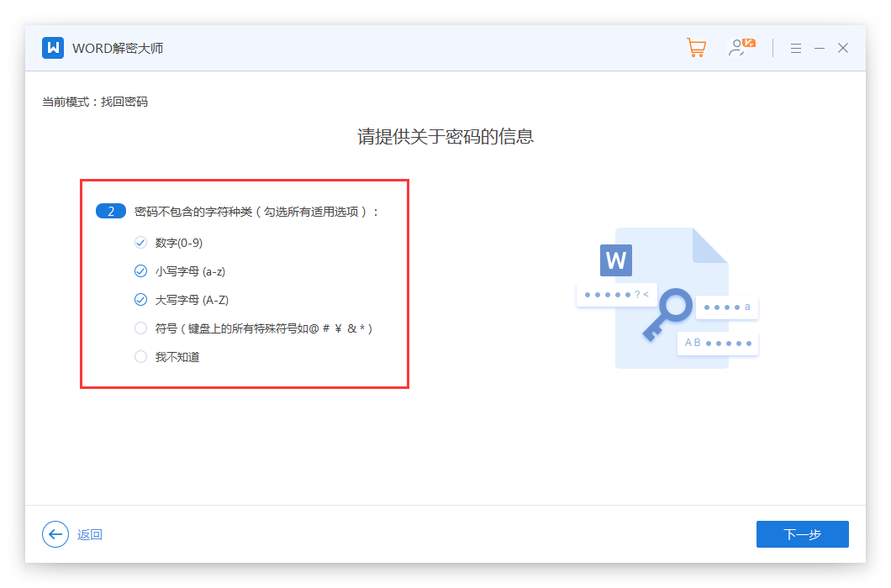Screen dimensions: 891x588
Task: Click the 符号 option label text
Action: (x=264, y=328)
